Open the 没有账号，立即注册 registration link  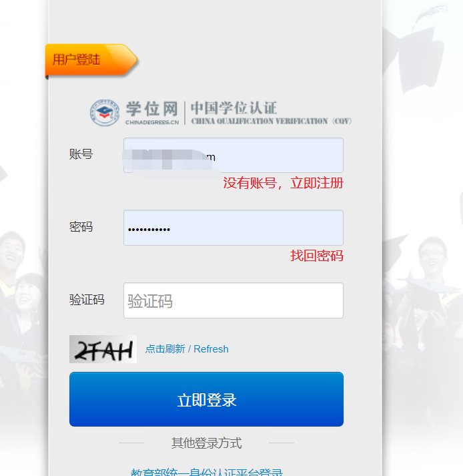click(283, 183)
